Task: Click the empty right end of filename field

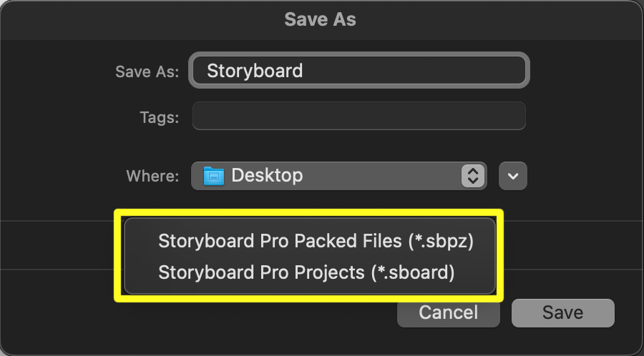Action: (x=487, y=71)
